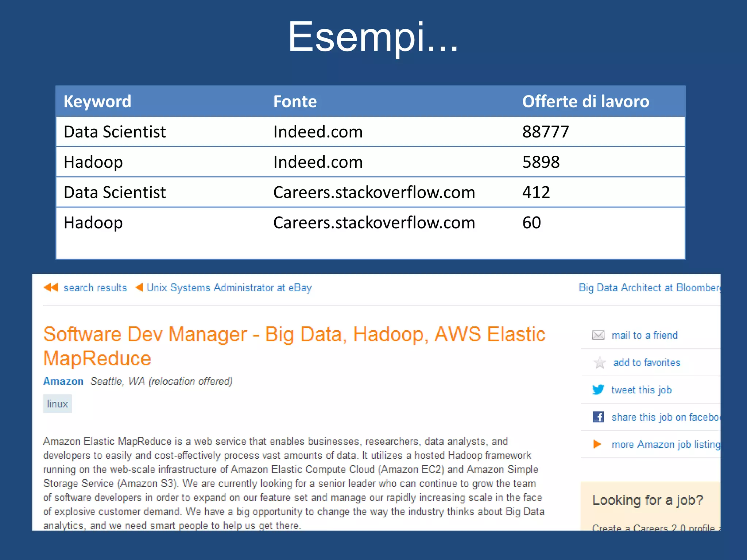Click the Looking for a job? heading
The height and width of the screenshot is (560, 747).
647,500
